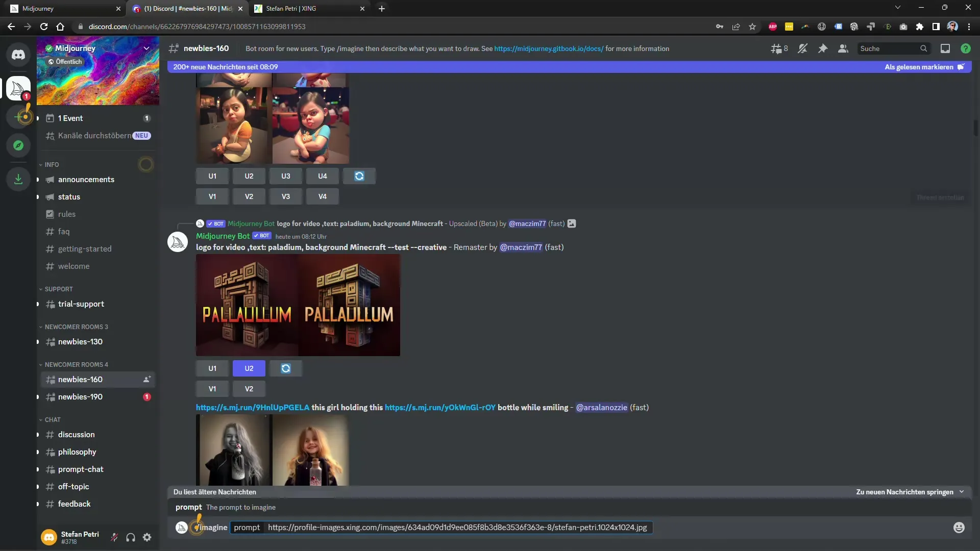The image size is (980, 551).
Task: Expand the NEWCOMER ROOMS 4 section
Action: tap(76, 364)
